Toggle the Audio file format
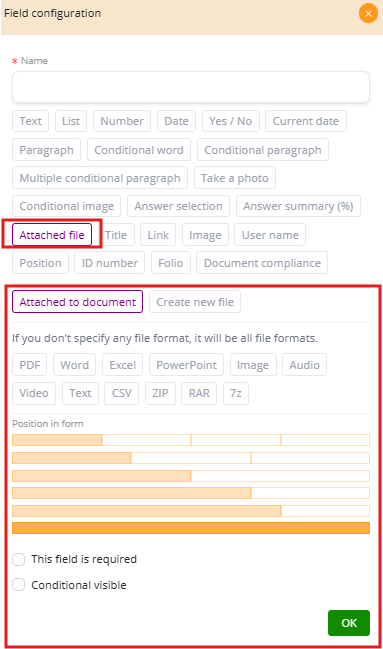 (304, 365)
